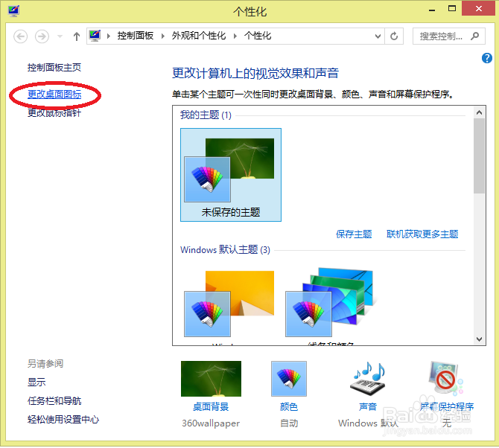Close the 个性化 window

pos(478,9)
